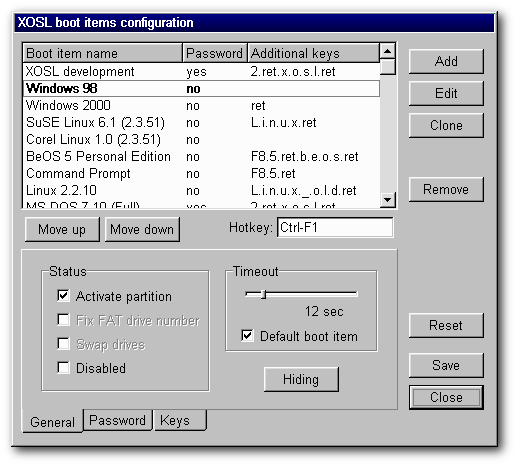Click the list scroll up arrow

coord(388,51)
